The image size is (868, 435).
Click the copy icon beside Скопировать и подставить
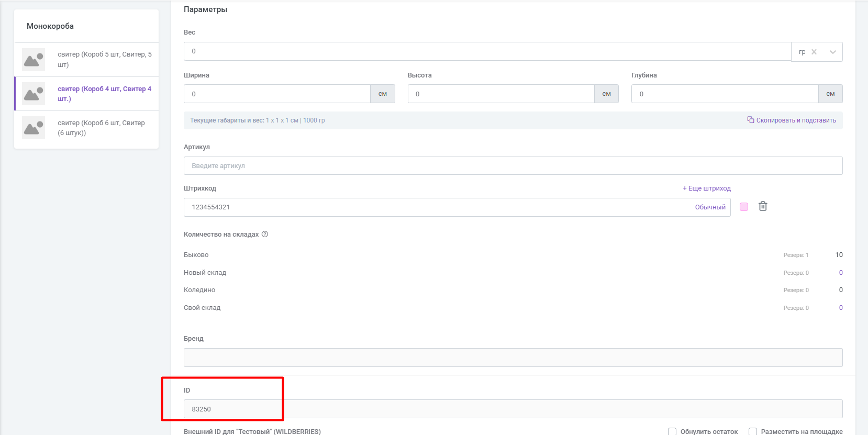point(750,120)
